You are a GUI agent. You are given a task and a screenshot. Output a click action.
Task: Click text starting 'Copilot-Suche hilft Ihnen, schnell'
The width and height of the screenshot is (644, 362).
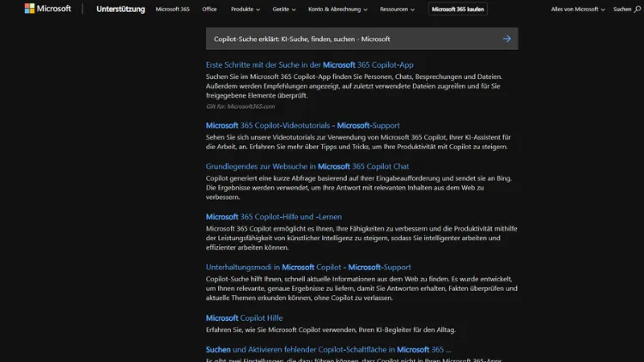[361, 288]
